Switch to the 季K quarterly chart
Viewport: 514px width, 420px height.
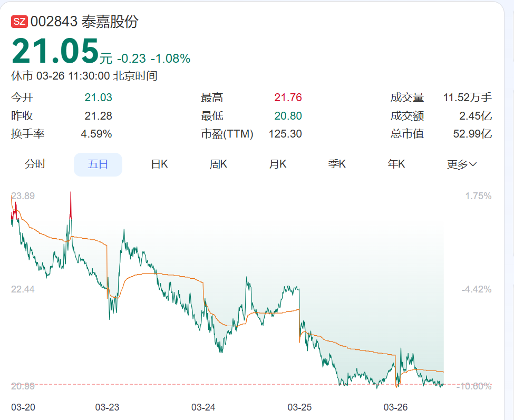(x=337, y=164)
